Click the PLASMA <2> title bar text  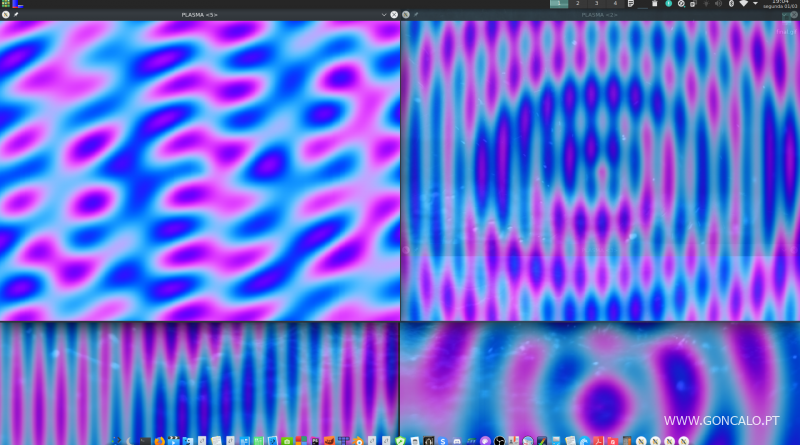(599, 15)
